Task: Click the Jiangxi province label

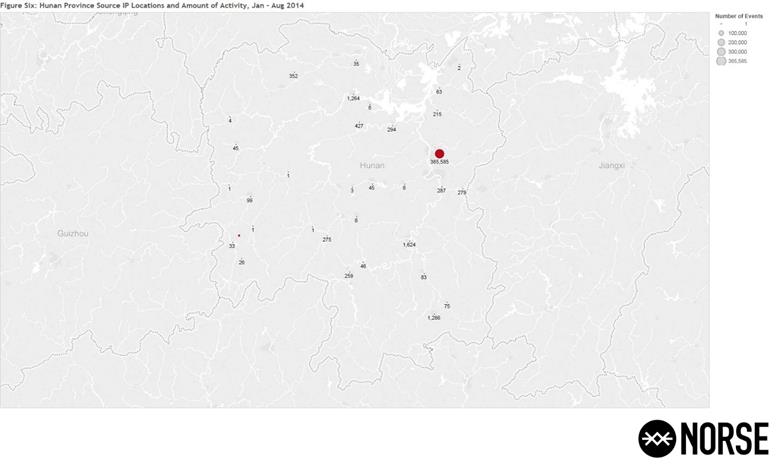Action: 610,165
